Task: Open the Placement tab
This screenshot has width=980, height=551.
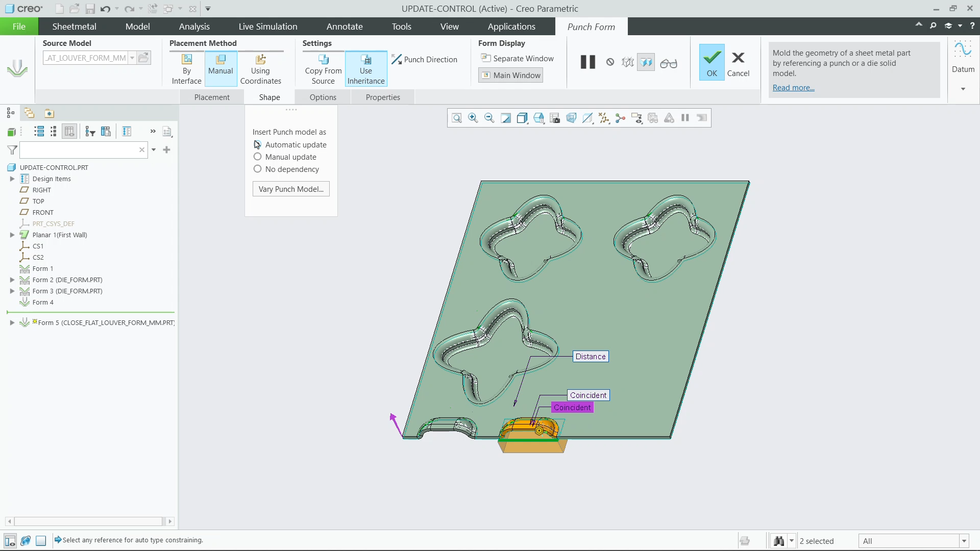Action: tap(212, 97)
